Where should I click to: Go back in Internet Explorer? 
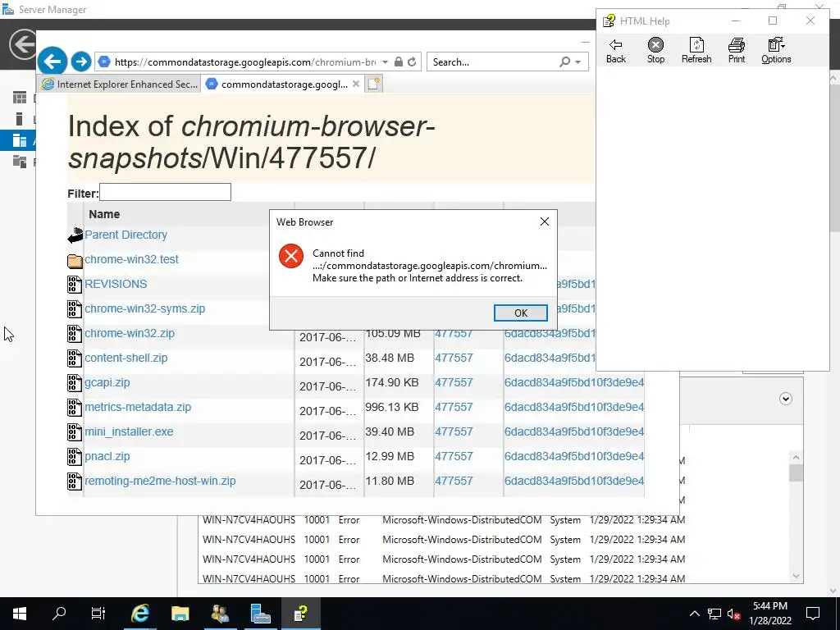tap(52, 62)
